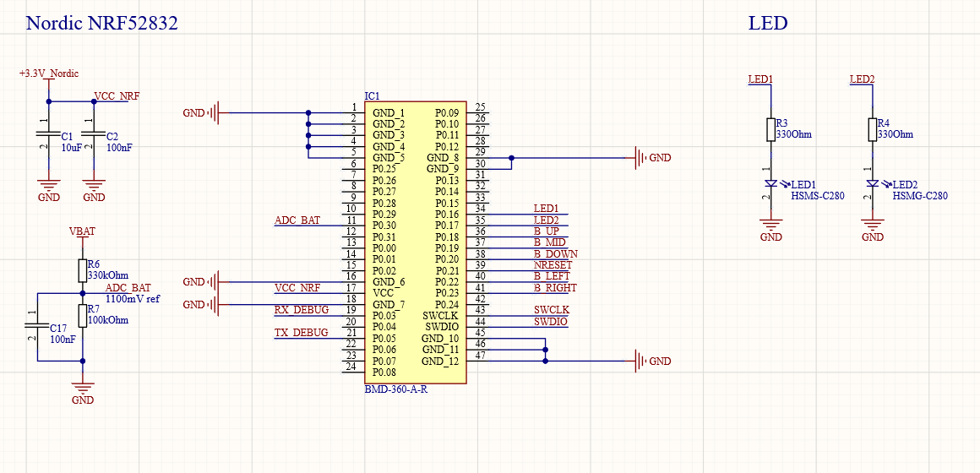980x473 pixels.
Task: Click the B_MID net label
Action: 550,242
